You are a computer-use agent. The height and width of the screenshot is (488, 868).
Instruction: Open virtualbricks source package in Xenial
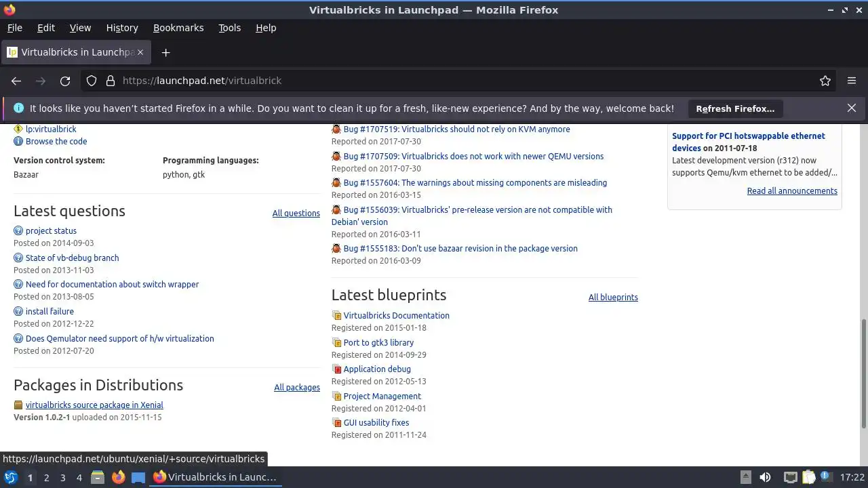tap(94, 405)
